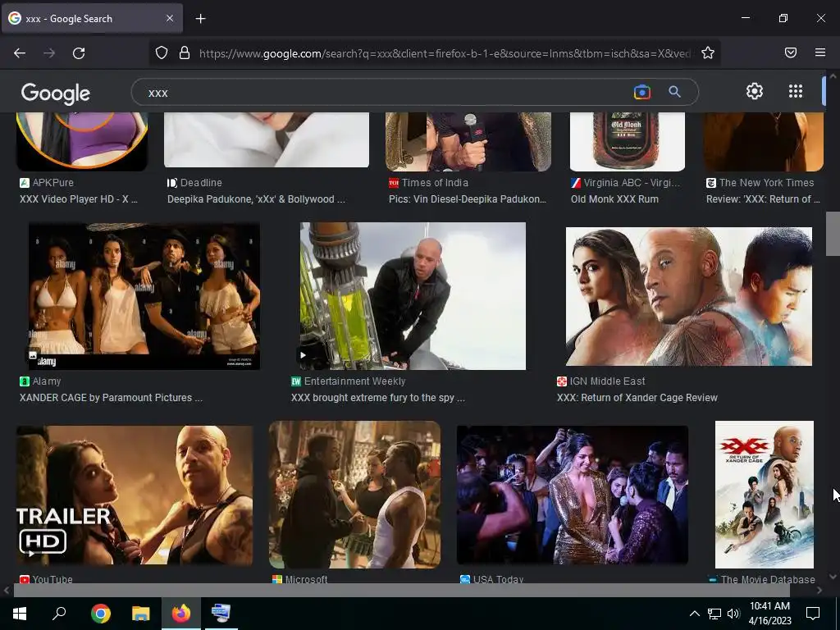Show hidden system tray icons
Screen dimensions: 840x630
point(694,614)
